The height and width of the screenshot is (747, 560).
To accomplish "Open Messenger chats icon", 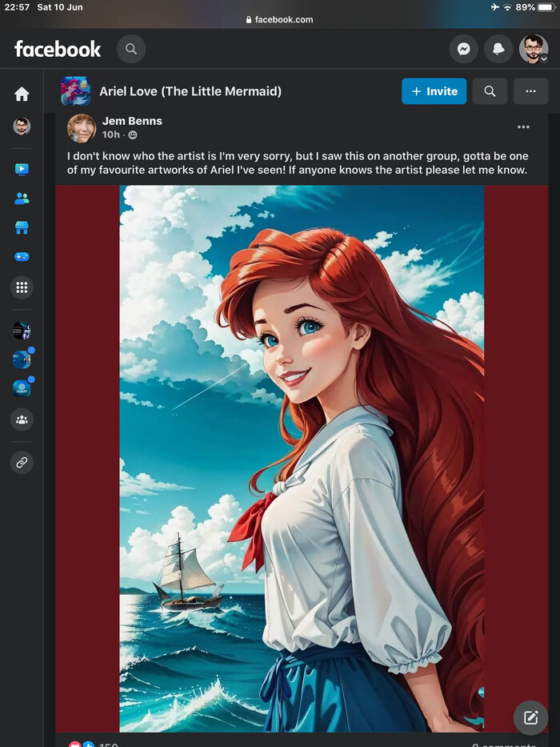I will tap(464, 49).
